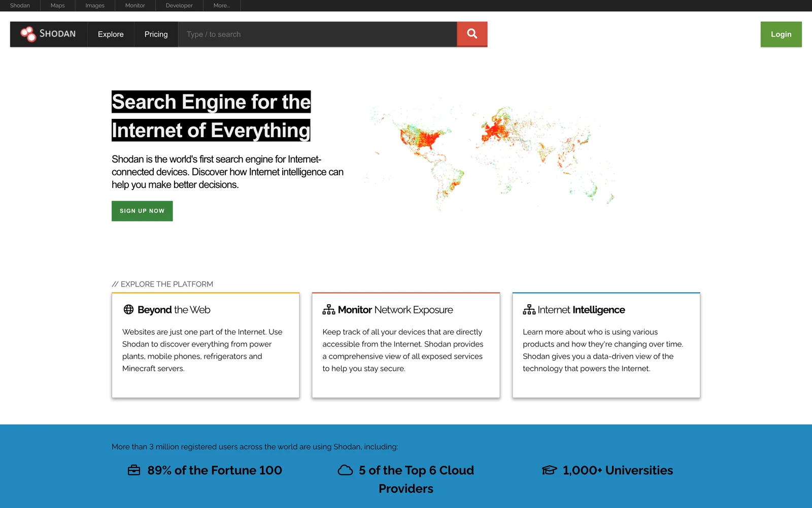Click the network icon beside Monitor Network Exposure
Viewport: 812px width, 508px height.
329,309
